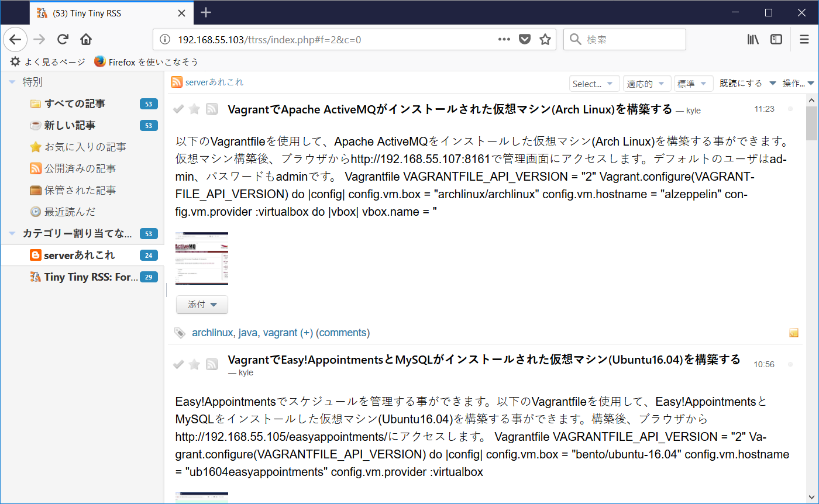Click the sidebar splitter collapse handle

click(x=166, y=290)
